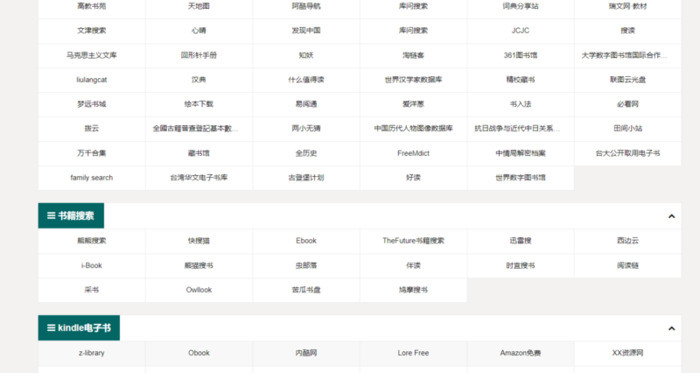Screen dimensions: 700x373
Task: Open the 精校藏书 link
Action: coord(521,80)
